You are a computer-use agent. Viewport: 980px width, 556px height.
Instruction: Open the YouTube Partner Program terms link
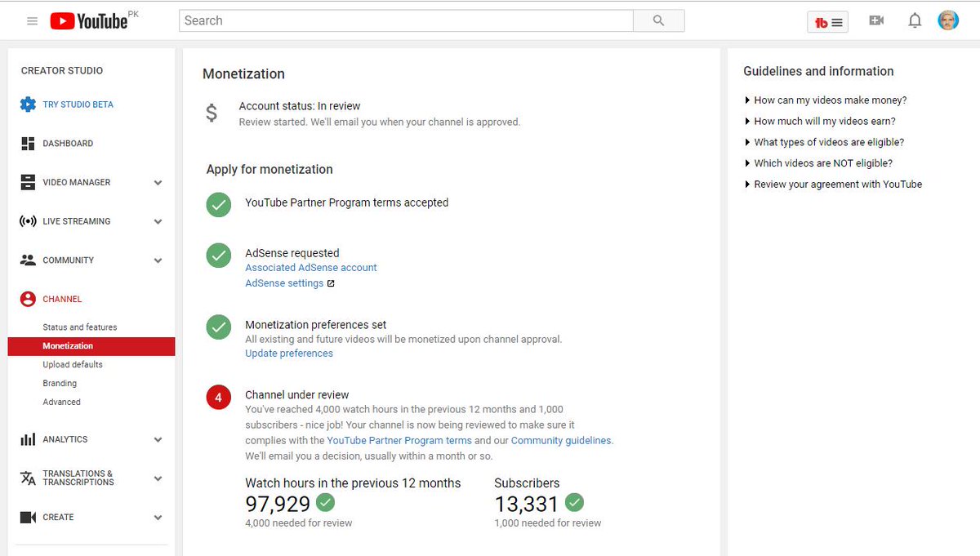399,440
